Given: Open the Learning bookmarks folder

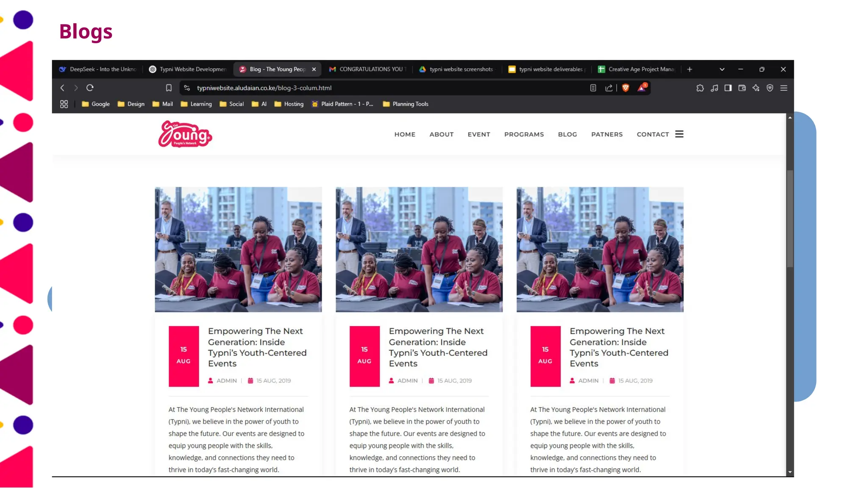Looking at the screenshot, I should pos(196,104).
